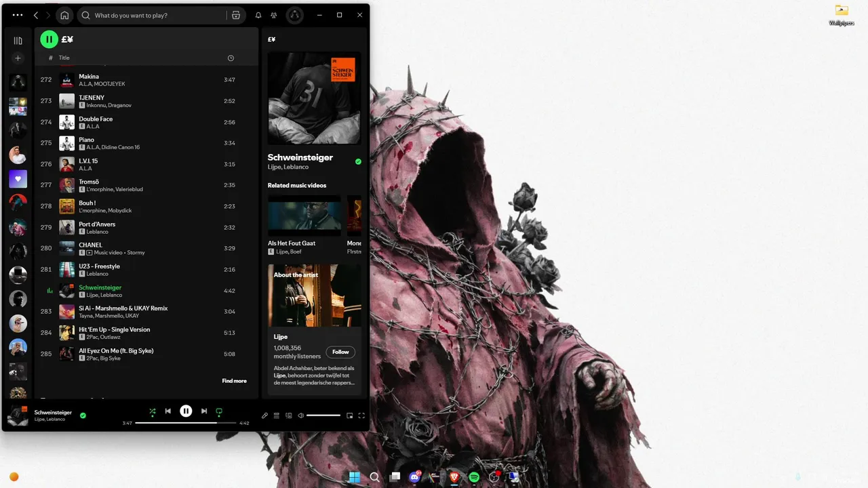Create a playlist with the plus button
The height and width of the screenshot is (488, 868).
click(18, 58)
